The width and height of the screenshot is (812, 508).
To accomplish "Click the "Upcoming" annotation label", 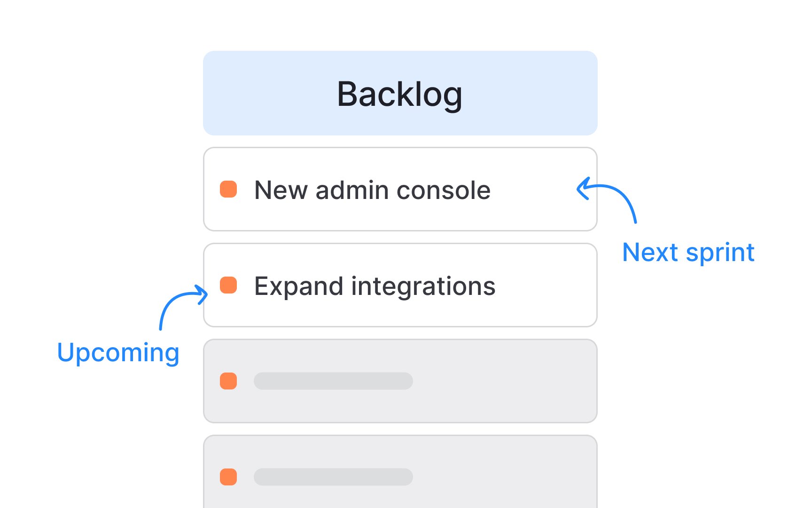I will [x=118, y=353].
